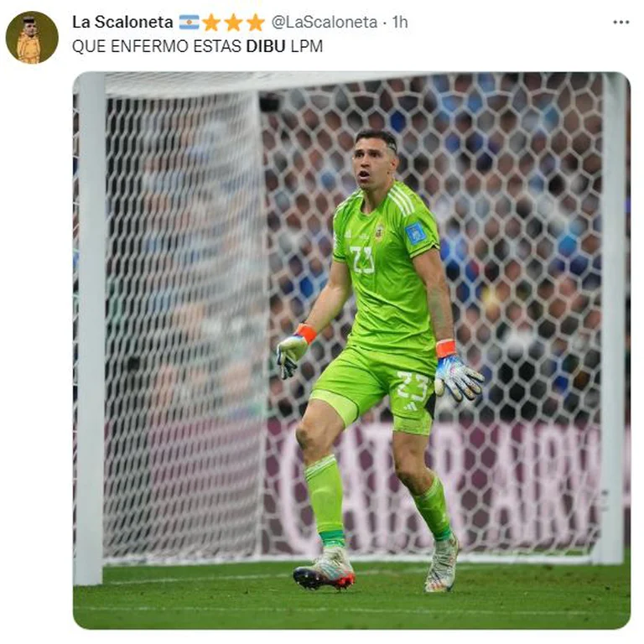The width and height of the screenshot is (644, 644).
Task: Open the tweet's three-dot more options menu
Action: tap(621, 22)
